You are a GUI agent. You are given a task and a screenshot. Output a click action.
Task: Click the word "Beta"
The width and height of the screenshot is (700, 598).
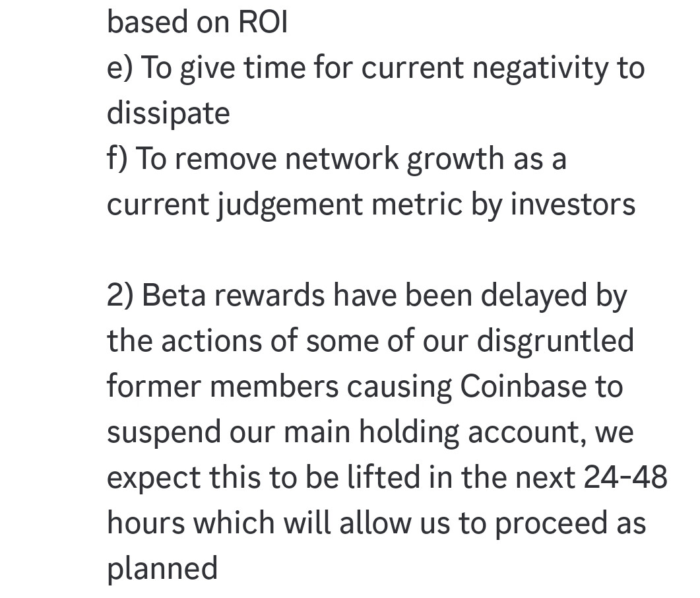[x=174, y=296]
